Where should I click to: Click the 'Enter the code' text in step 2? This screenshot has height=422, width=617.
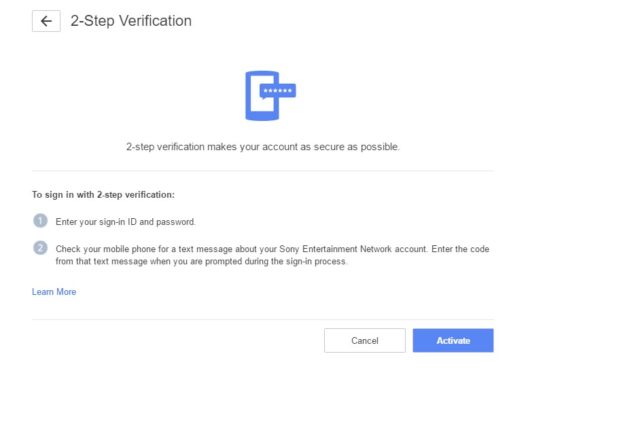(461, 248)
